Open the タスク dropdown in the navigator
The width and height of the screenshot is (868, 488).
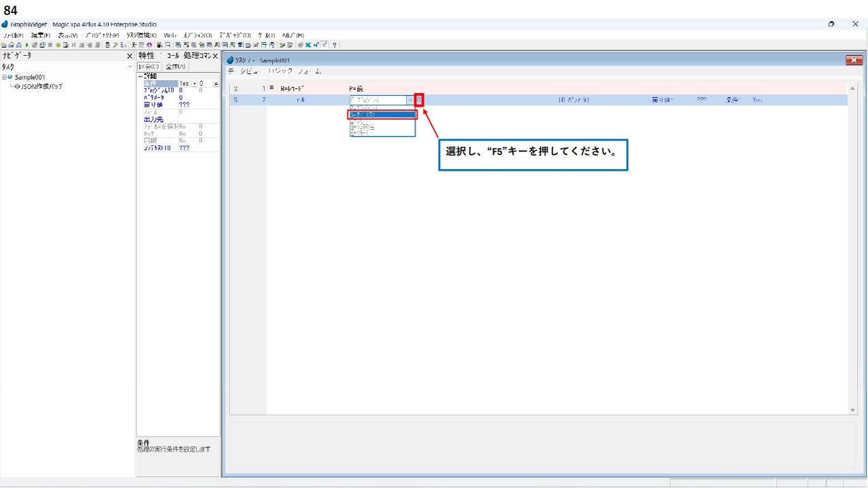130,67
